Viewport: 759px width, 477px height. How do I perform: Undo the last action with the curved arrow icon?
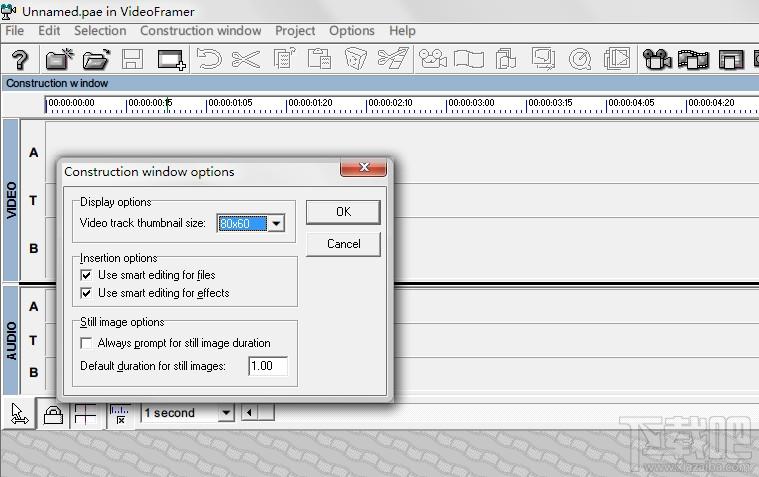[x=210, y=60]
